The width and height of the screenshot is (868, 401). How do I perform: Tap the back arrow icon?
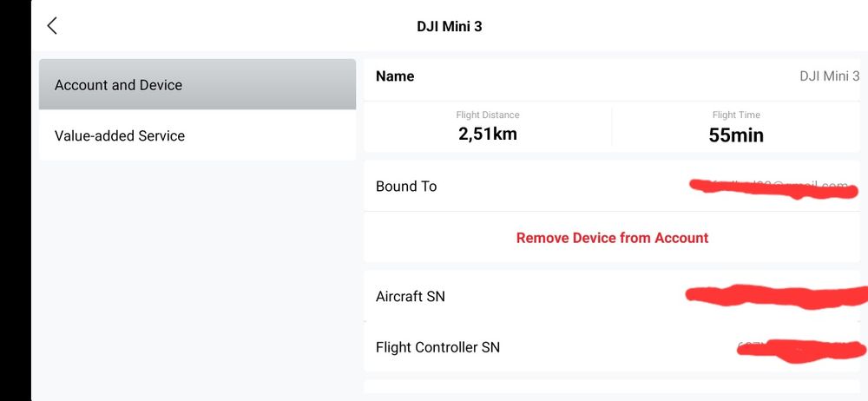coord(52,26)
